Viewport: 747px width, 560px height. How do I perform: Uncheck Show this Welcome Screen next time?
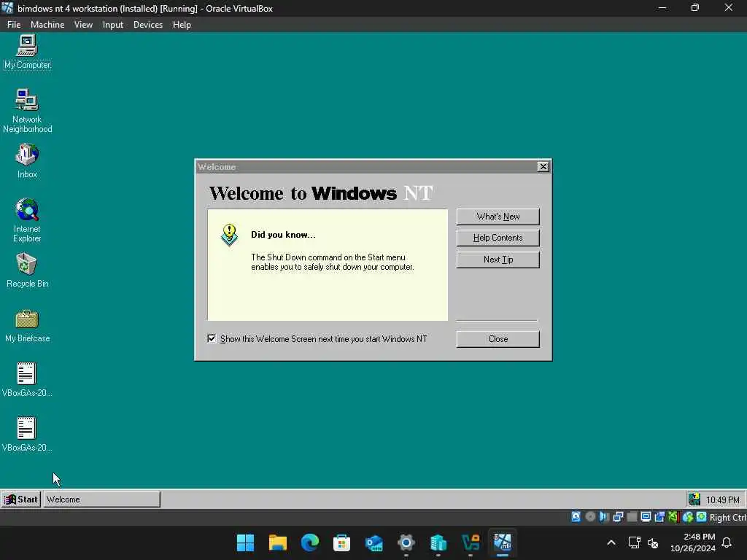(212, 338)
